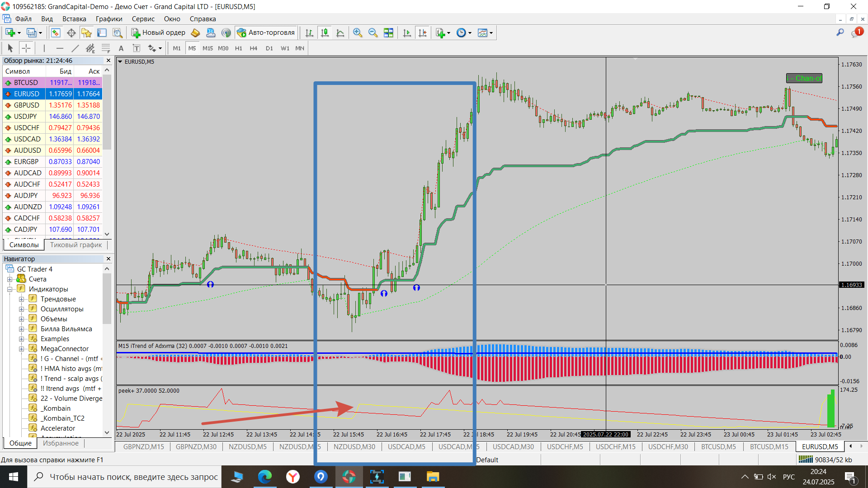The width and height of the screenshot is (868, 488).
Task: Switch chart timeframe to H1
Action: pyautogui.click(x=238, y=48)
